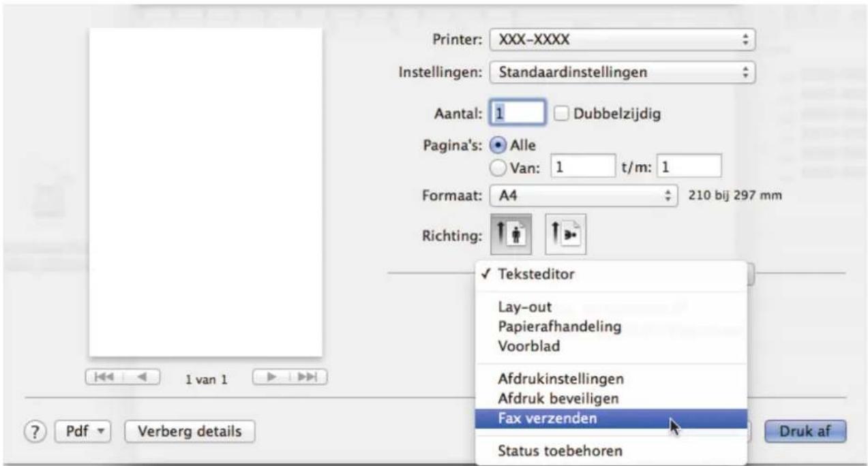Screen dimensions: 868x466
Task: Choose Lay-out in the popup menu
Action: (610, 308)
